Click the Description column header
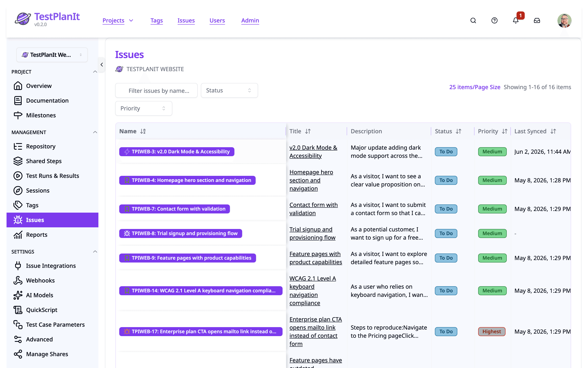This screenshot has height=368, width=588. tap(366, 131)
